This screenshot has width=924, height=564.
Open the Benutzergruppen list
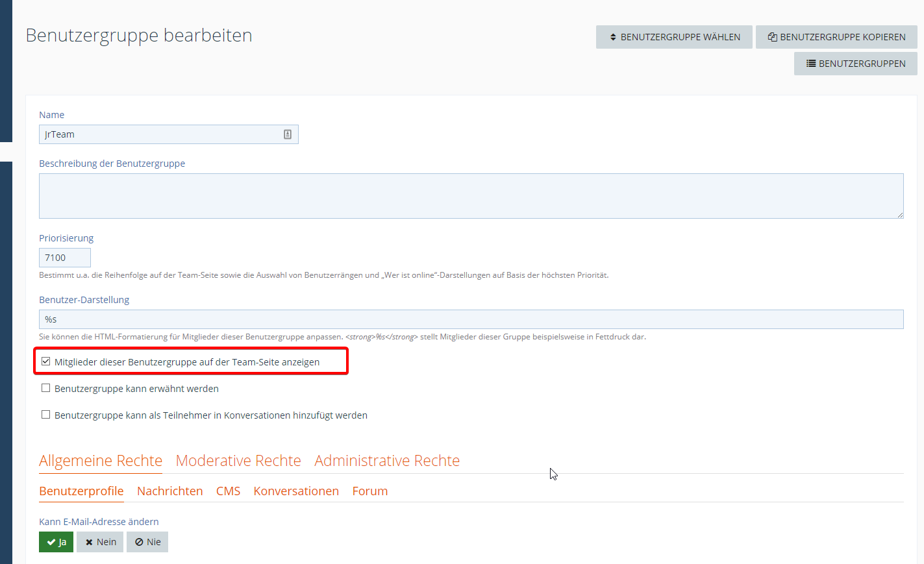(855, 64)
